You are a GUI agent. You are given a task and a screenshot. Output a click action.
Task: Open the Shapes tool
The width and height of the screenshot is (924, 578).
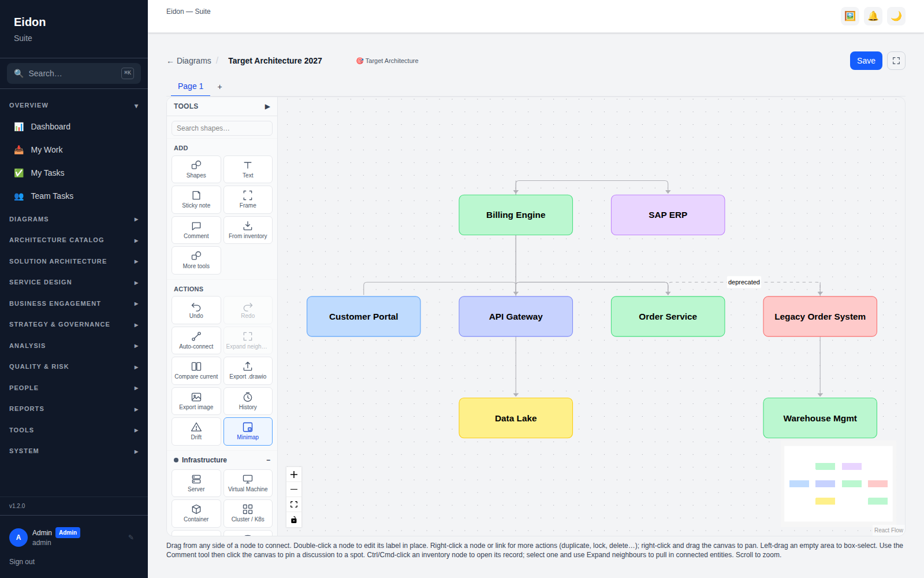point(196,169)
